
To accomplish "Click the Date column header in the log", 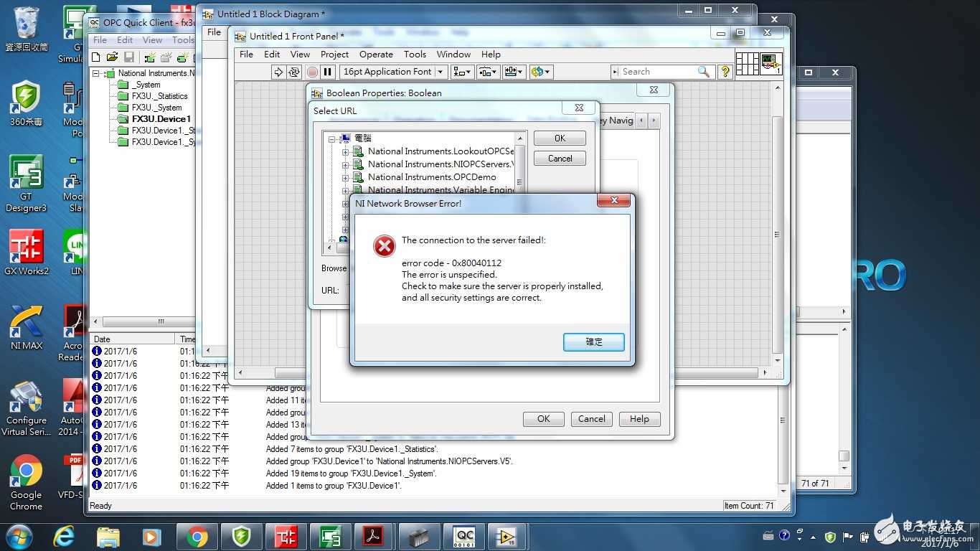I will tap(133, 339).
